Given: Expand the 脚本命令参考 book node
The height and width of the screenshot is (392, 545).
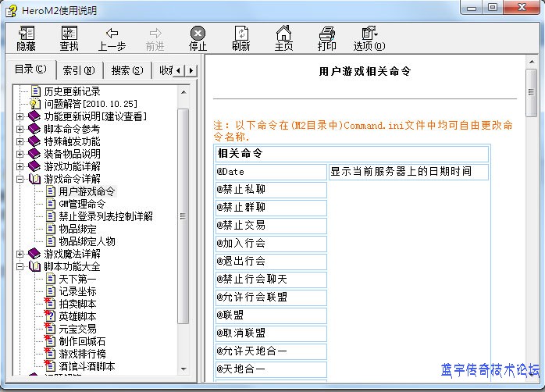Looking at the screenshot, I should pyautogui.click(x=20, y=129).
